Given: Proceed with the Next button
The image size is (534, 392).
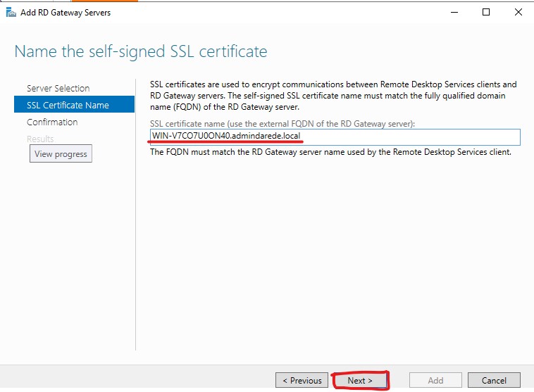Looking at the screenshot, I should [360, 380].
